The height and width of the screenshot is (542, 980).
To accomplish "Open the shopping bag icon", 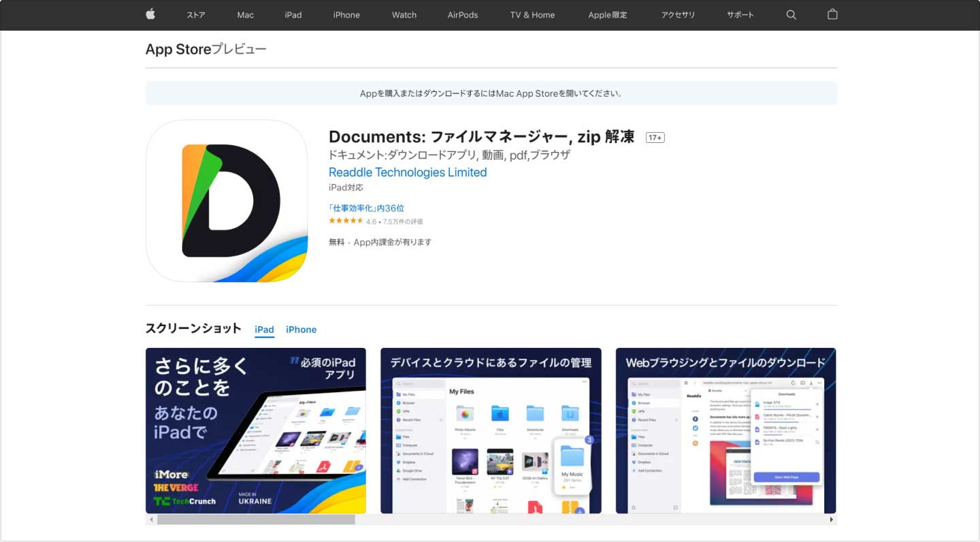I will point(832,14).
